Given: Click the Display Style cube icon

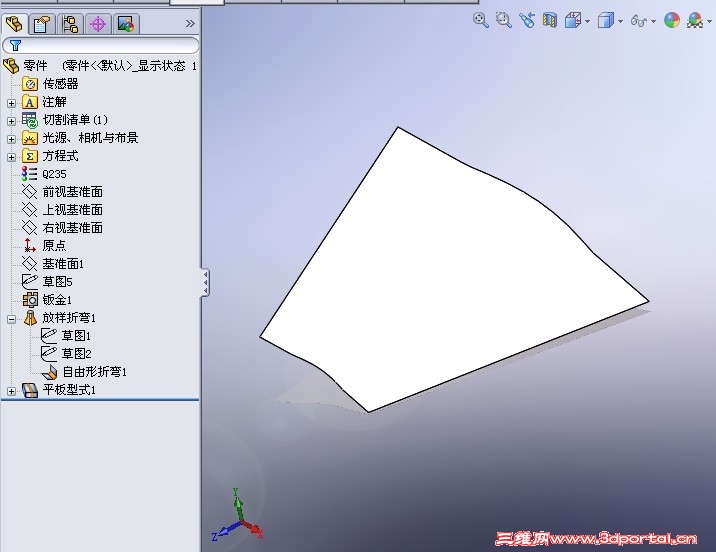Looking at the screenshot, I should click(606, 21).
